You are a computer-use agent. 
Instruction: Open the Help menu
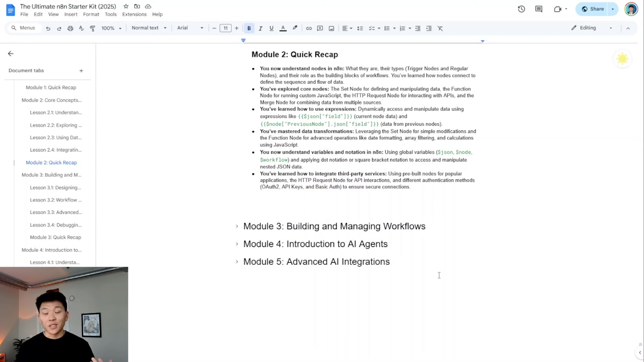click(x=157, y=14)
